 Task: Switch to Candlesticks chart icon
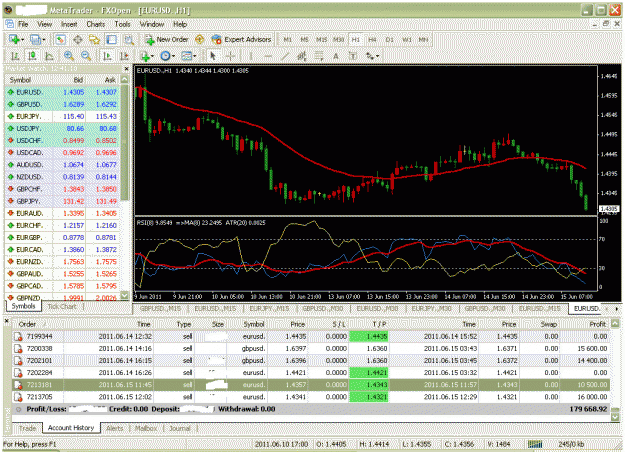(32, 56)
